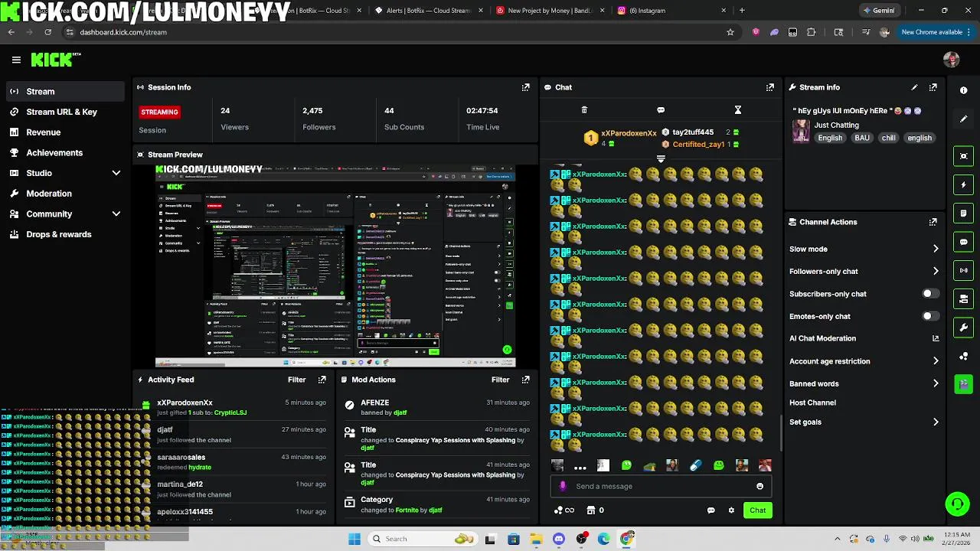The height and width of the screenshot is (551, 980).
Task: Expand Followers-only chat settings
Action: click(x=935, y=271)
